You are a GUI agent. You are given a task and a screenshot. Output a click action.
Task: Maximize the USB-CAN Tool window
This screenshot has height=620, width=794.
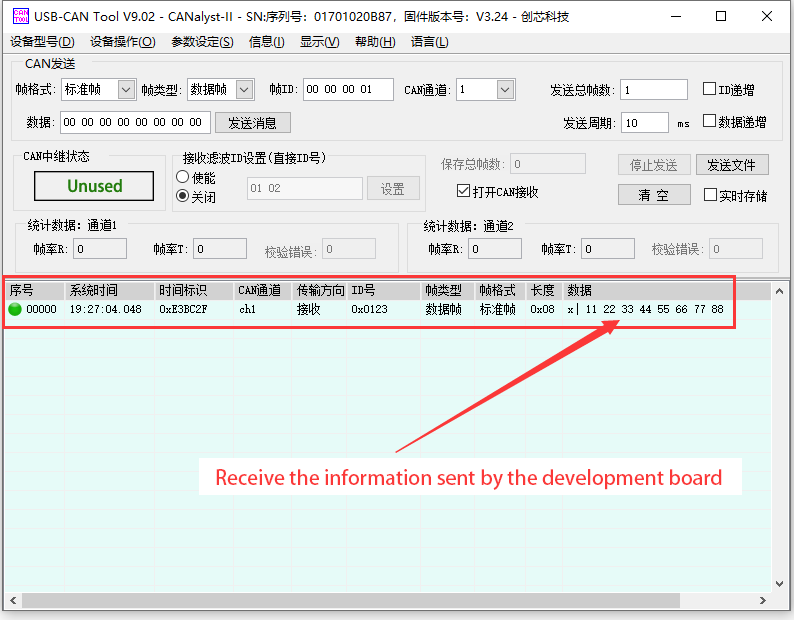click(x=721, y=16)
